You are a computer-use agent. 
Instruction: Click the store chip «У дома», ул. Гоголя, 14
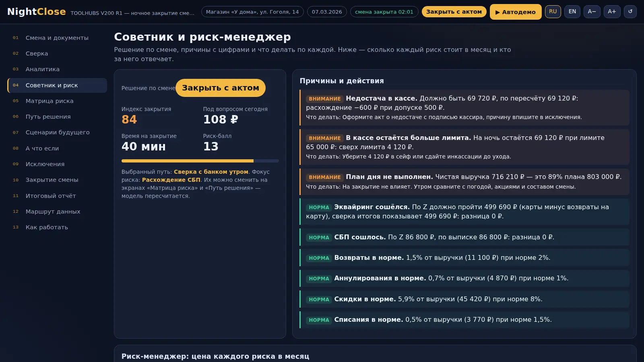coord(252,12)
